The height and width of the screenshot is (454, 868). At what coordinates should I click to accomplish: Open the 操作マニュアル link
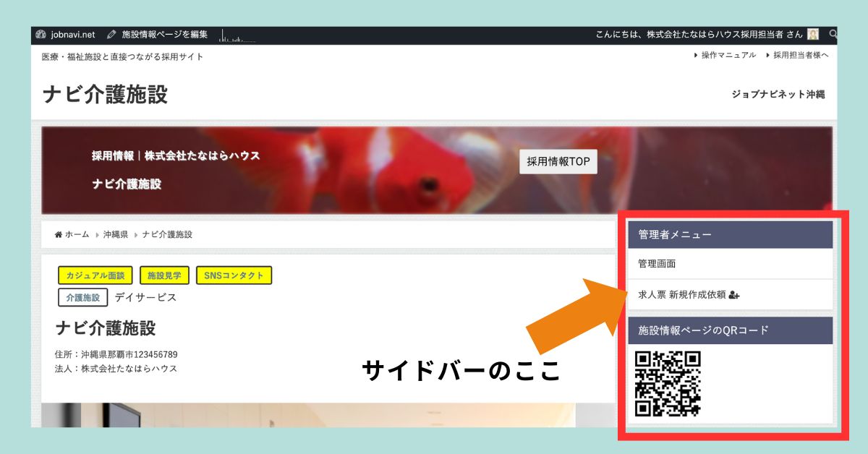(729, 55)
